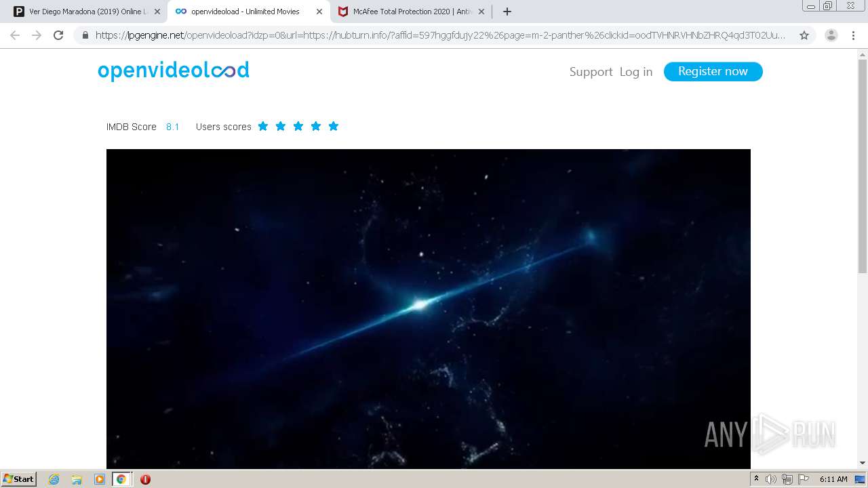
Task: Open the Windows Start menu
Action: pyautogui.click(x=18, y=479)
